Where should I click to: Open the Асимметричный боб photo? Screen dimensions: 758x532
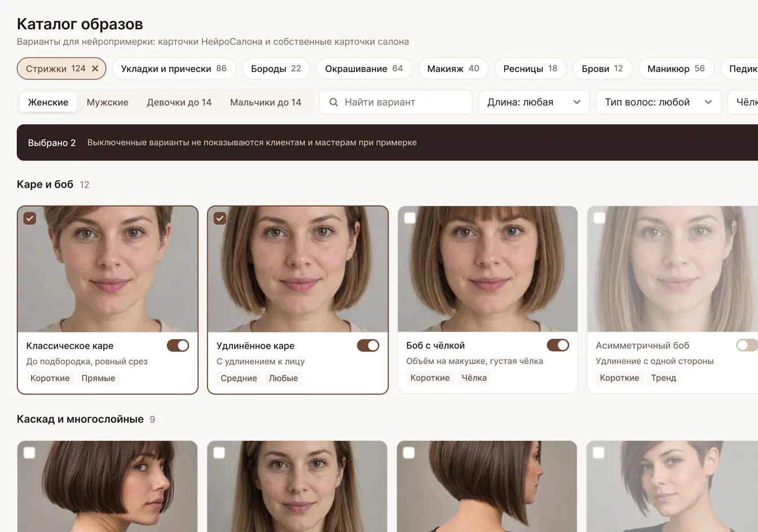click(673, 269)
